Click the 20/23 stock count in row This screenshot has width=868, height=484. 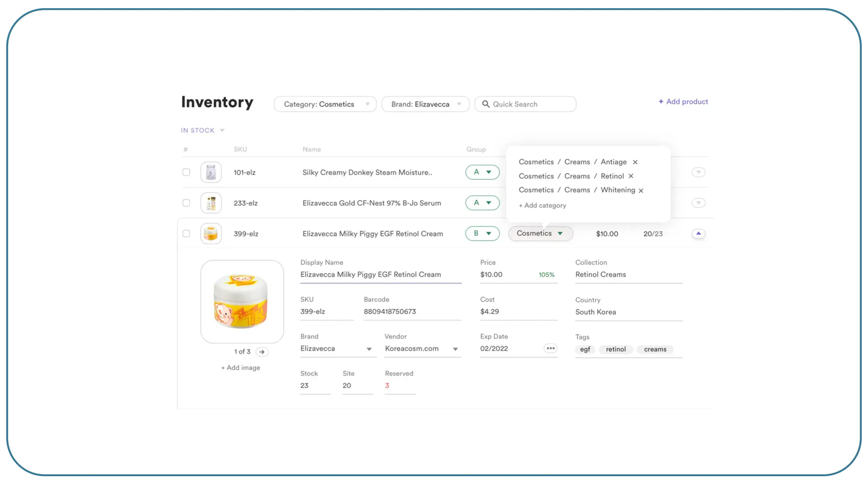[x=653, y=234]
